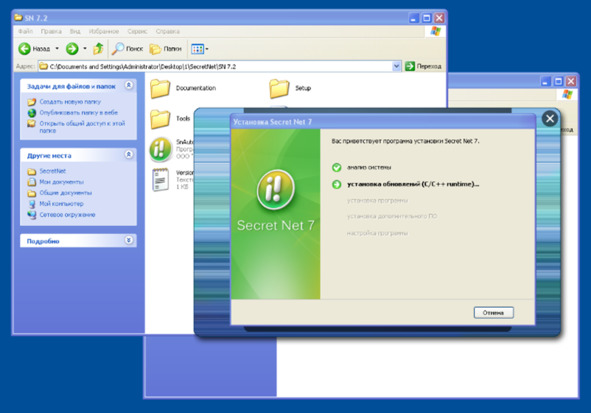Open the Файл menu
Image resolution: width=591 pixels, height=413 pixels.
(x=25, y=31)
